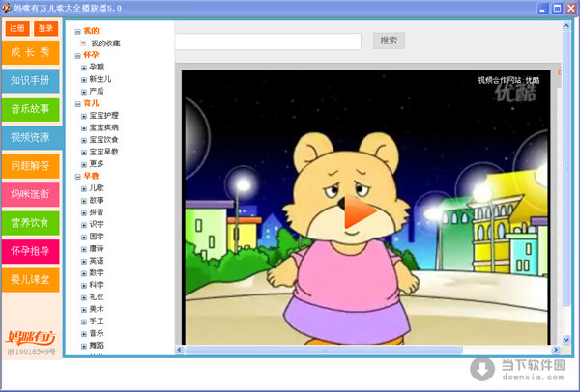Collapse the 我的 tree group
Screen dimensions: 580x392
pyautogui.click(x=77, y=32)
